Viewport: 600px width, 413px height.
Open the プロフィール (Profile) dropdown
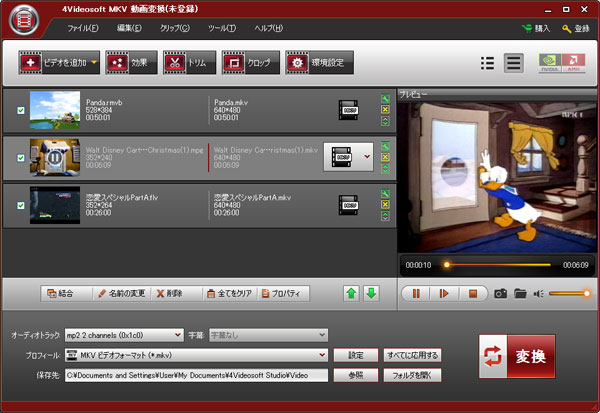pos(196,355)
